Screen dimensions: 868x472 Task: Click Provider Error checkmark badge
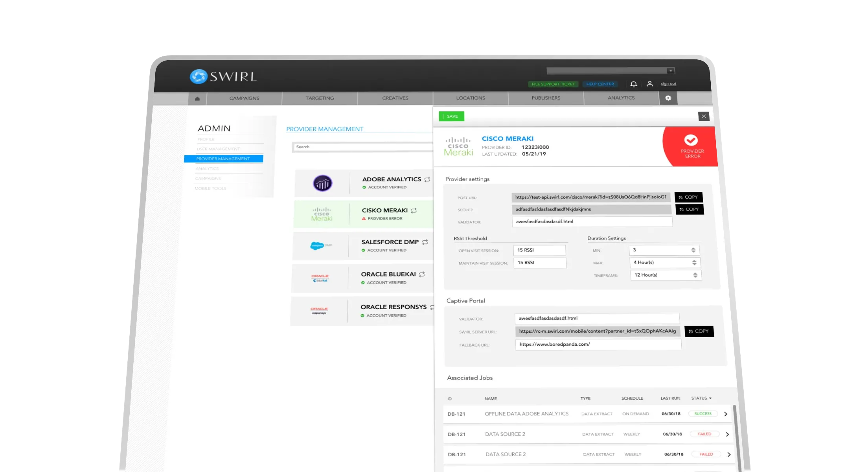pos(691,140)
